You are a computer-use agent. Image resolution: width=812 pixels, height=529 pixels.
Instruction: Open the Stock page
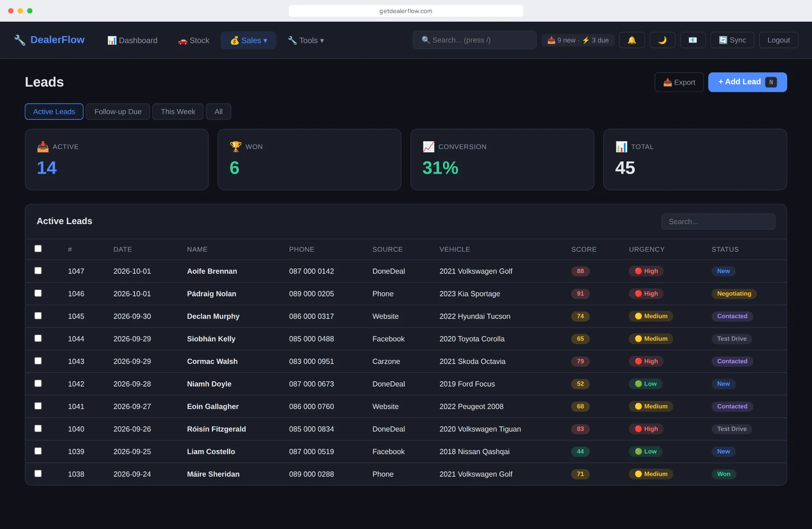[194, 40]
